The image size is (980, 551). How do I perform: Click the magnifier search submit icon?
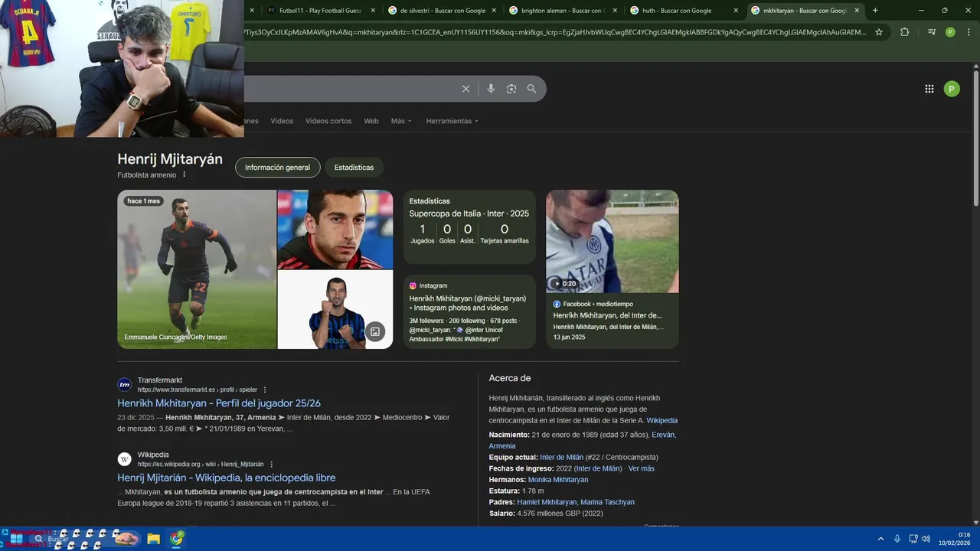click(x=531, y=89)
